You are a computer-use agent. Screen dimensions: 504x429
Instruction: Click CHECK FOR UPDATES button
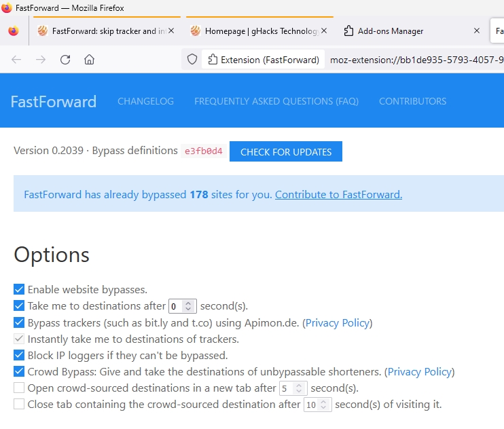click(286, 151)
